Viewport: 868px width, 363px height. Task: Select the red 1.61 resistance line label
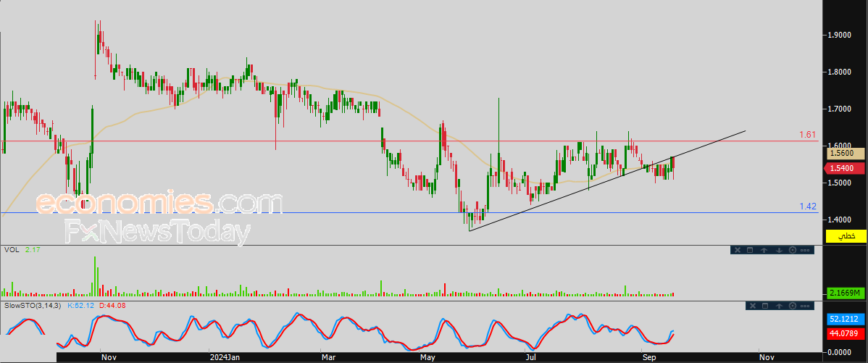pos(807,135)
